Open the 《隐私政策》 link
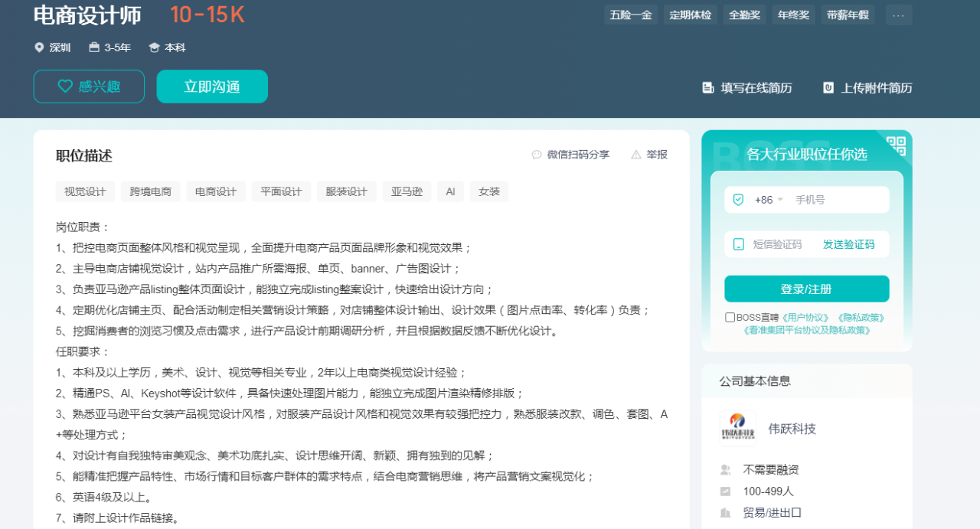This screenshot has height=529, width=980. 861,318
